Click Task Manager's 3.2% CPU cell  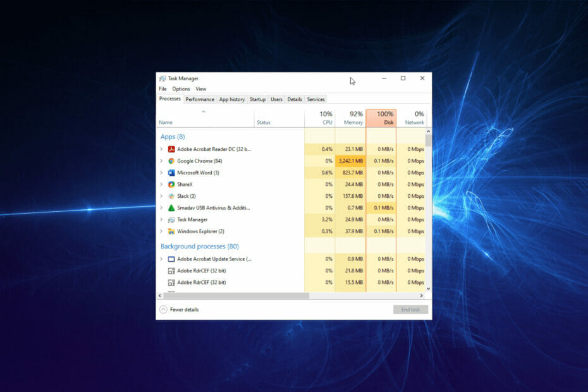click(x=319, y=220)
